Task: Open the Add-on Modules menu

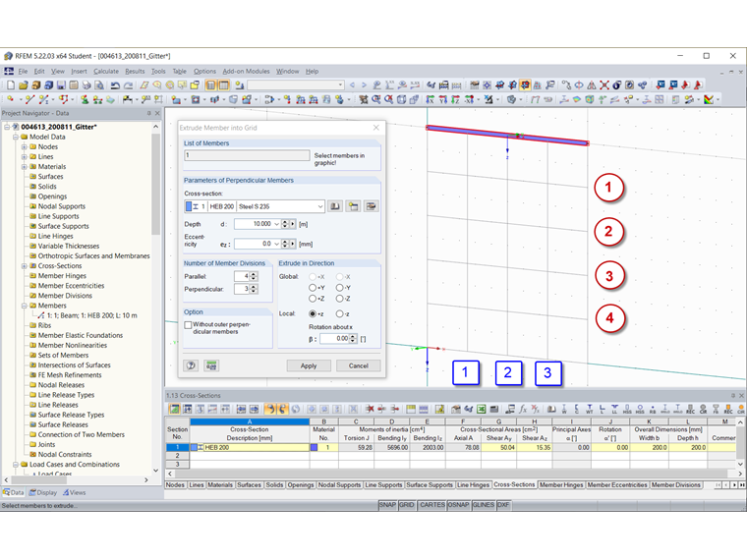Action: click(x=246, y=72)
